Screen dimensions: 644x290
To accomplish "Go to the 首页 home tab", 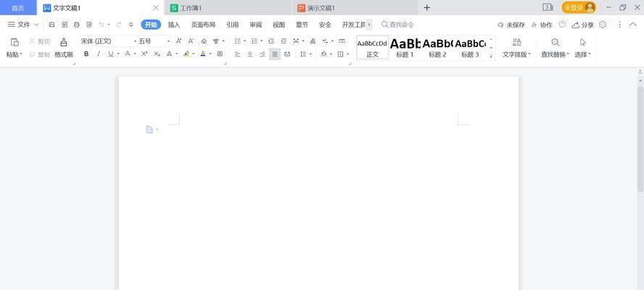I will (18, 8).
